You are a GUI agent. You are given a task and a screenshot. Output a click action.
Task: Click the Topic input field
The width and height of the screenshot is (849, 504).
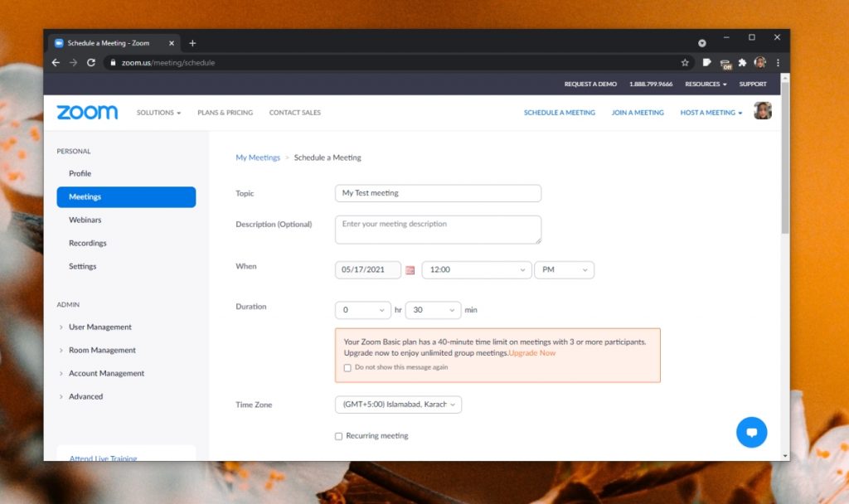click(x=438, y=192)
